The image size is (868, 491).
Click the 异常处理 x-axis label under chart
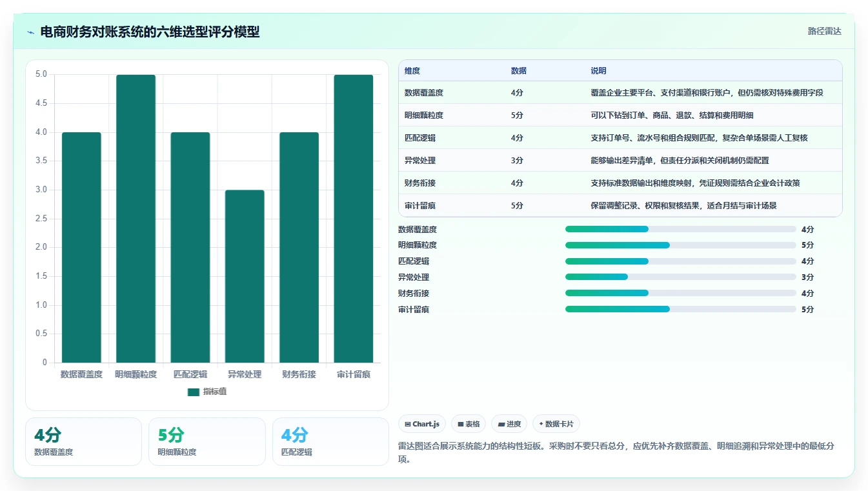click(x=245, y=374)
